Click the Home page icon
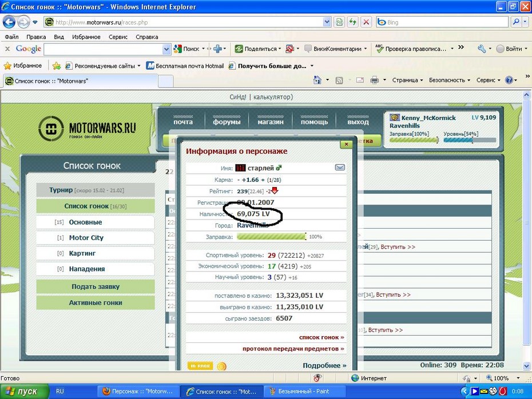Viewport: 532px width, 399px height. point(317,80)
